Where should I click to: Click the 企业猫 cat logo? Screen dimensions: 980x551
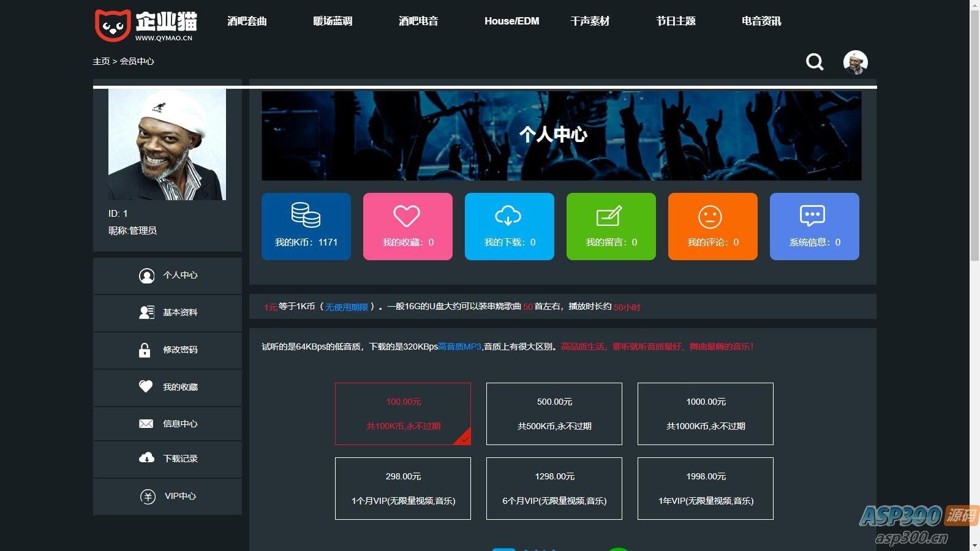[x=113, y=24]
